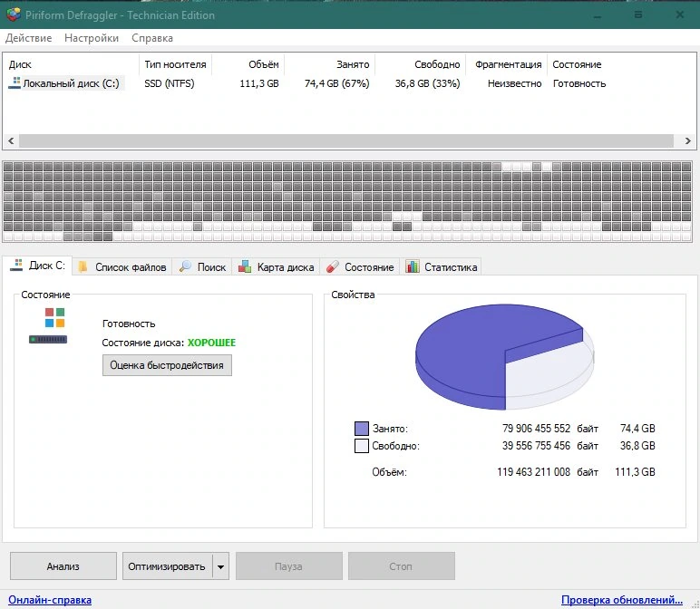Click the 74,4 GB (67%) cell
The width and height of the screenshot is (700, 609).
tap(337, 83)
